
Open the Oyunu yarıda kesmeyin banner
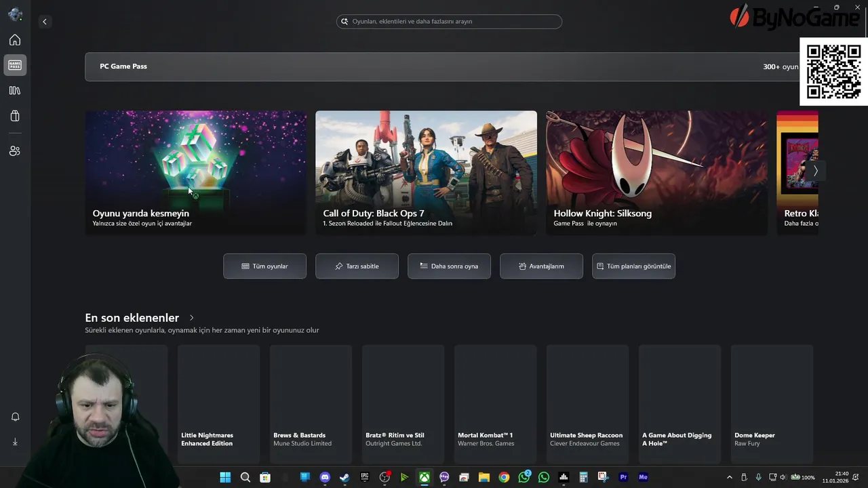tap(195, 173)
